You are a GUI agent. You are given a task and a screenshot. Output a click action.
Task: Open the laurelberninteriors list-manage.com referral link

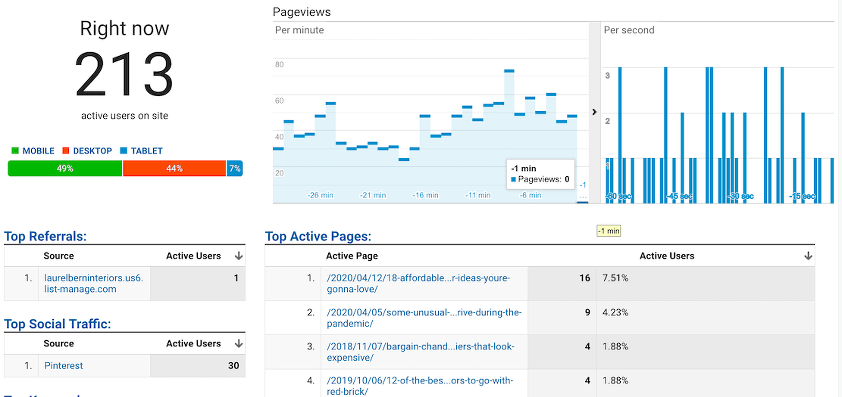[94, 284]
